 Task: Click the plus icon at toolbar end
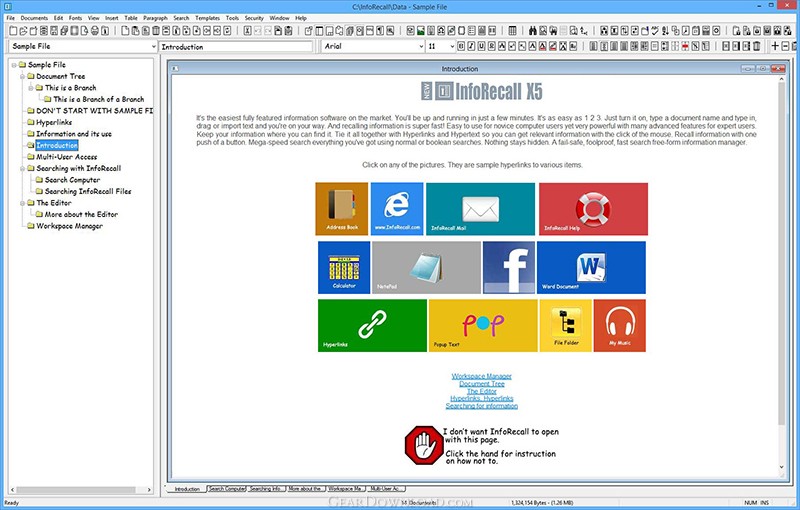pyautogui.click(x=775, y=46)
